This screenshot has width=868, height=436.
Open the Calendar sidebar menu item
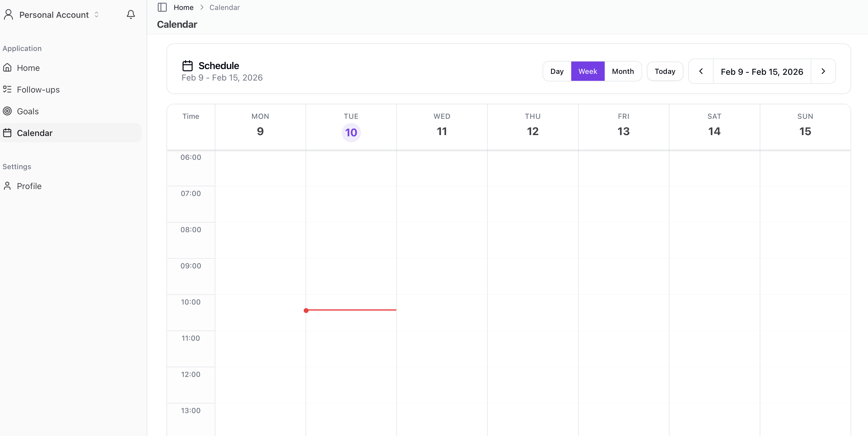click(x=35, y=133)
